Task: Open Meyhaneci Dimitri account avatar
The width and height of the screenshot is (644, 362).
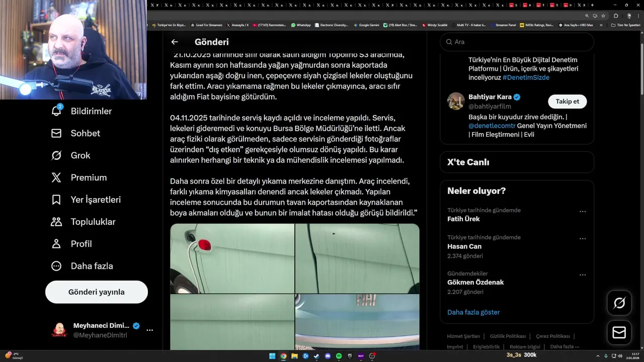Action: [x=59, y=330]
